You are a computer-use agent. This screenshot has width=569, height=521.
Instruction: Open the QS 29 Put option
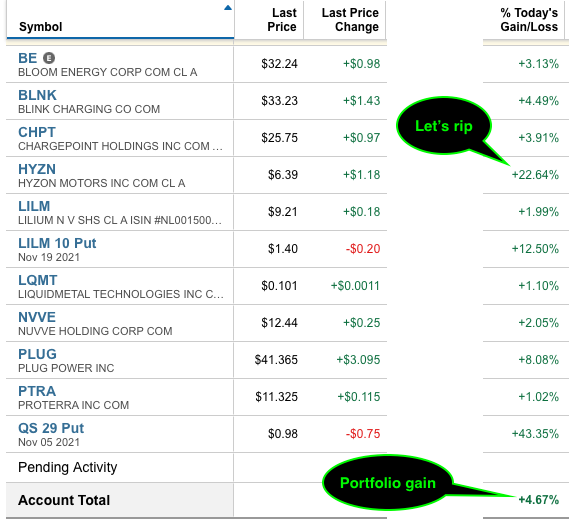pos(51,428)
